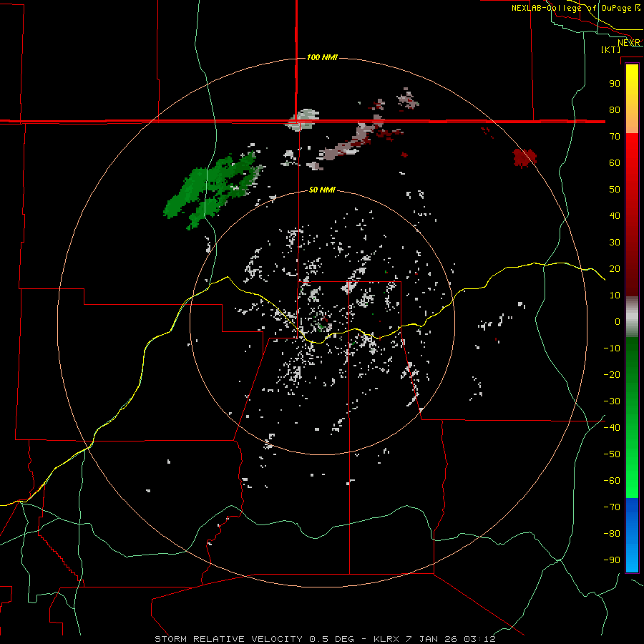Select the -60 knot scale label
The height and width of the screenshot is (644, 644).
coord(612,481)
